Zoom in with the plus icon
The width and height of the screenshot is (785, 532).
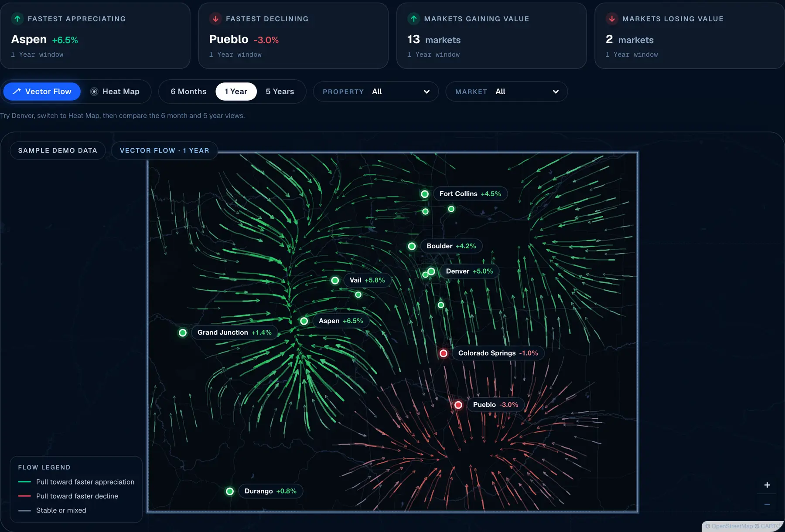[767, 485]
